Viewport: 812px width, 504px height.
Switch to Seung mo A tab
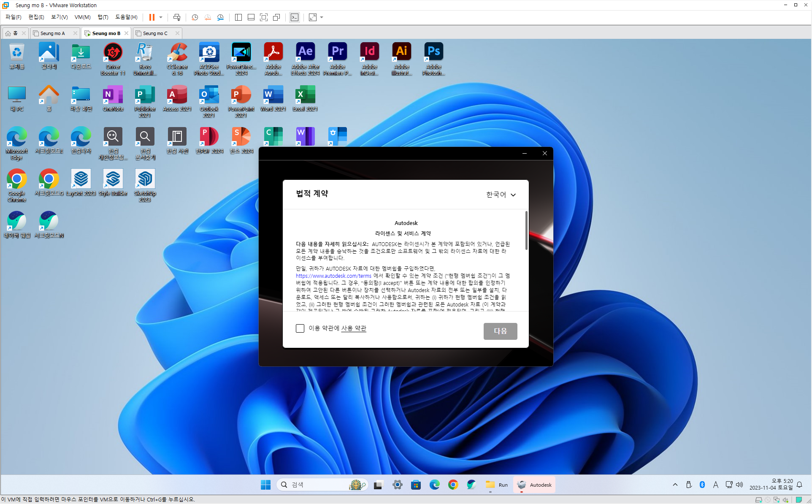[53, 33]
